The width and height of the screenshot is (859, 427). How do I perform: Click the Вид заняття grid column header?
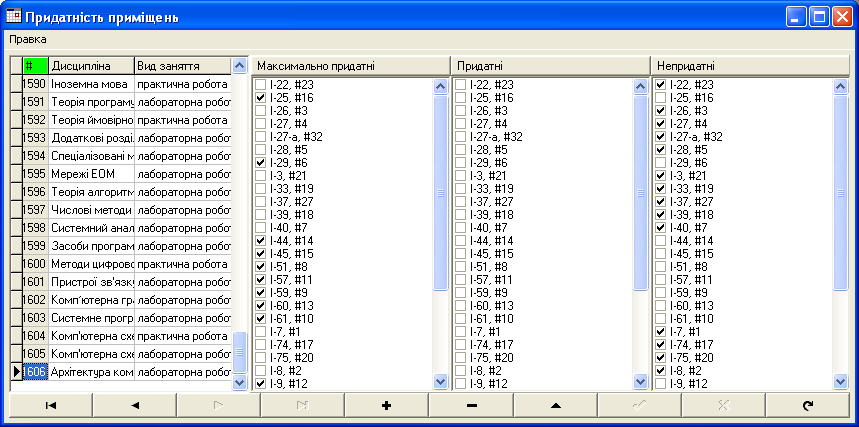pyautogui.click(x=183, y=66)
